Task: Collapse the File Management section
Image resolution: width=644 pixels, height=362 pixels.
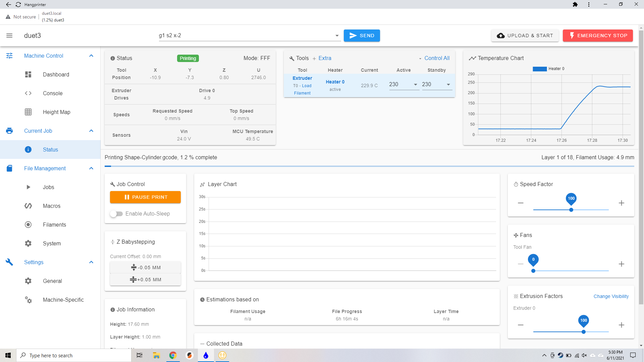Action: tap(91, 168)
